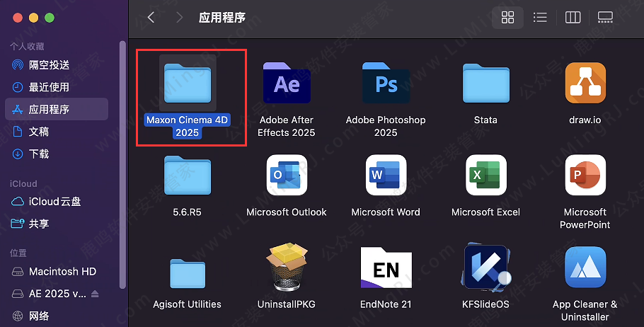The width and height of the screenshot is (644, 327).
Task: Switch to gallery view
Action: (605, 17)
